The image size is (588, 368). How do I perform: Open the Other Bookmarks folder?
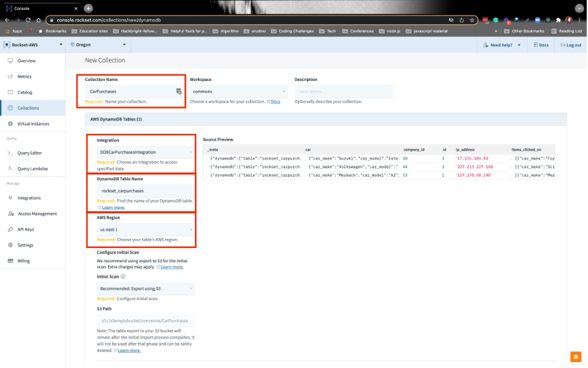(x=524, y=31)
